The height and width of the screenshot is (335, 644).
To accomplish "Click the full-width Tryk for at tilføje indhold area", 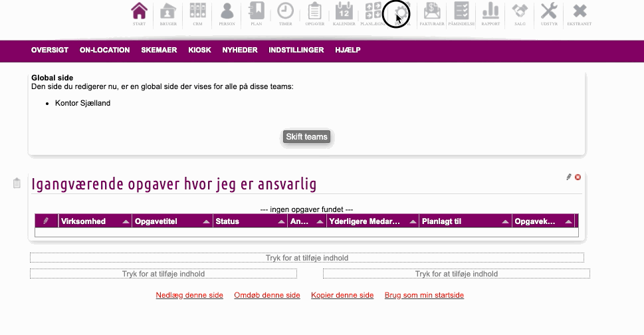I will tap(306, 258).
